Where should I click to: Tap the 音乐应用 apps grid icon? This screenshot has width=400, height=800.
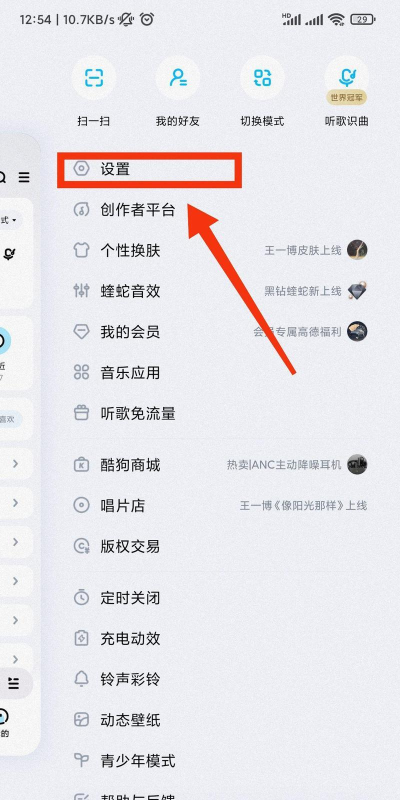point(82,373)
